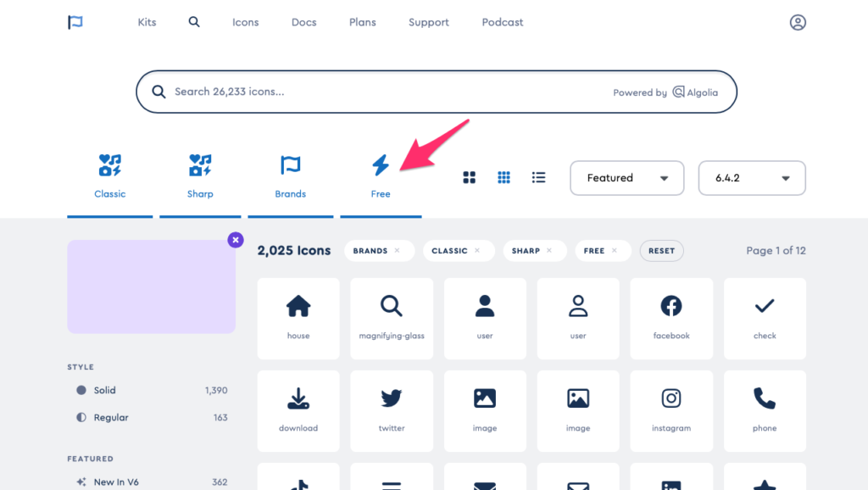The image size is (868, 490).
Task: Click the magnifier inside search bar
Action: (159, 92)
